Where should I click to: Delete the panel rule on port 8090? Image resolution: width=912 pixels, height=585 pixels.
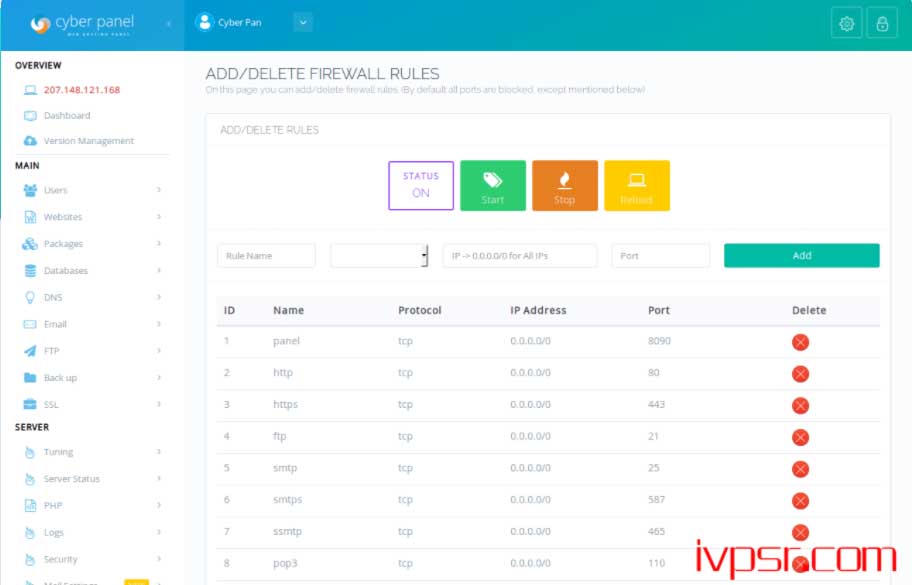pyautogui.click(x=800, y=342)
